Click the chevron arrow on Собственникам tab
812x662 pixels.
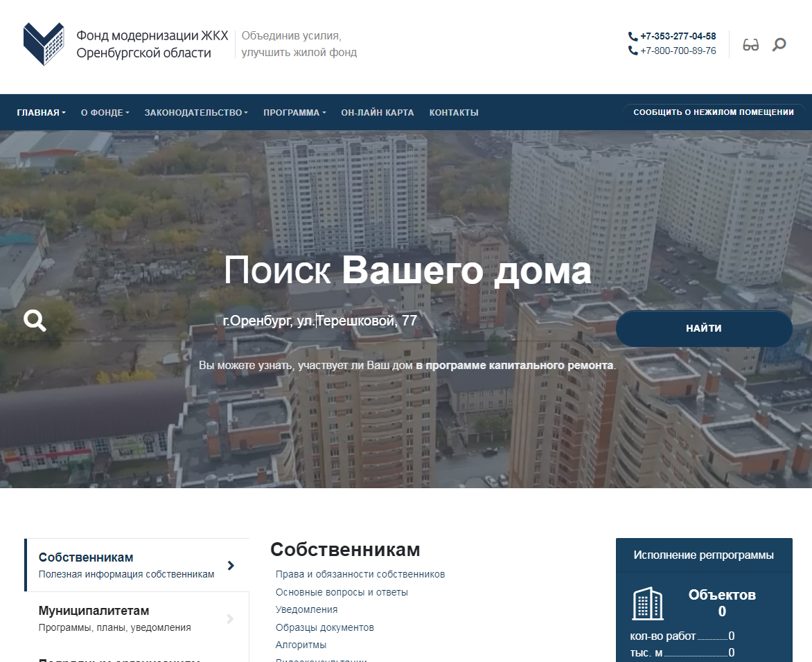[x=231, y=566]
